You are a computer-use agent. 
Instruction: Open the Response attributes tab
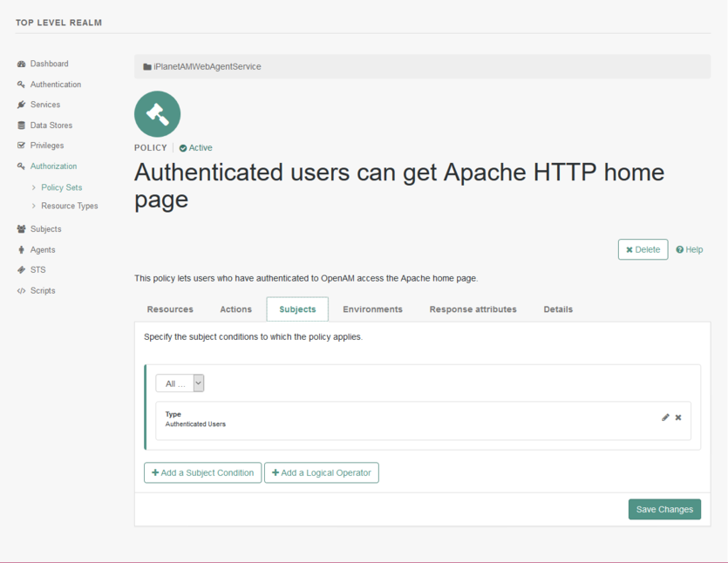[473, 309]
